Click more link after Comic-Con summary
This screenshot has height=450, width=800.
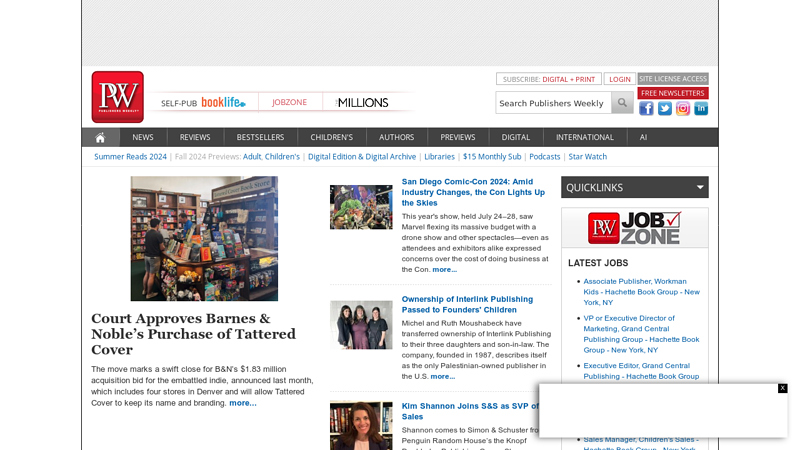pyautogui.click(x=444, y=269)
